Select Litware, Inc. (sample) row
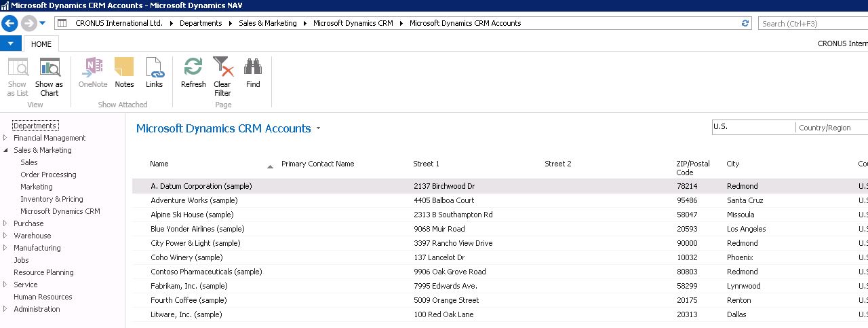Viewport: 868px width, 328px height. click(500, 314)
